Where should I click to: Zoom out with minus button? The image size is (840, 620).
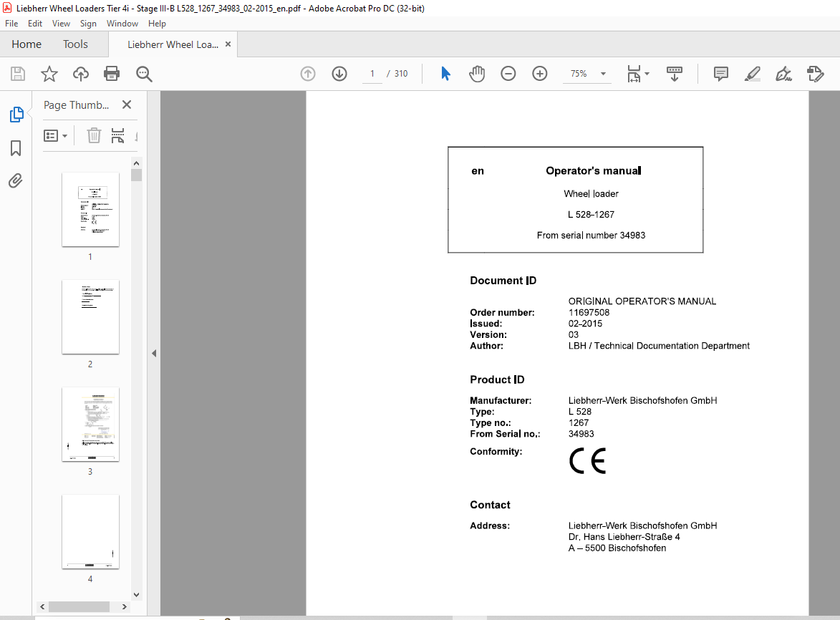pyautogui.click(x=508, y=74)
